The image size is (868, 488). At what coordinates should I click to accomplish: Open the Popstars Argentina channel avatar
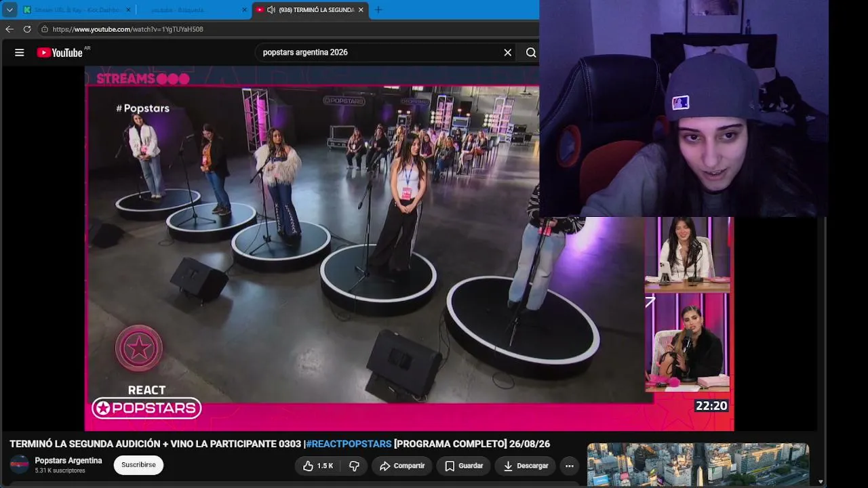19,465
